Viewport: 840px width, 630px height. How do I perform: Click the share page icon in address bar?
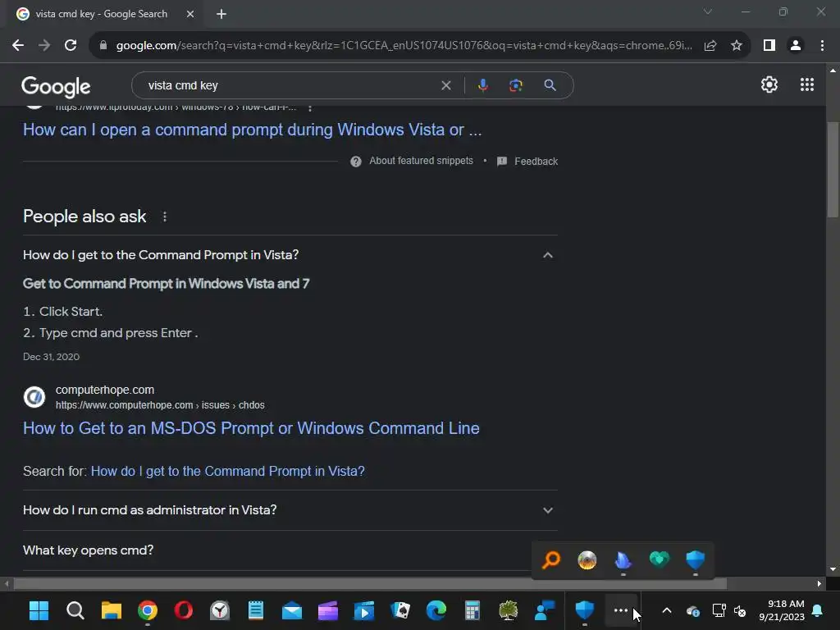coord(710,46)
